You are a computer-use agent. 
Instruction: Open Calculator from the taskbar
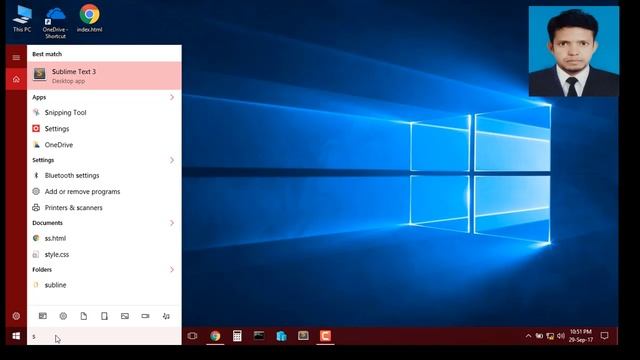pyautogui.click(x=237, y=336)
